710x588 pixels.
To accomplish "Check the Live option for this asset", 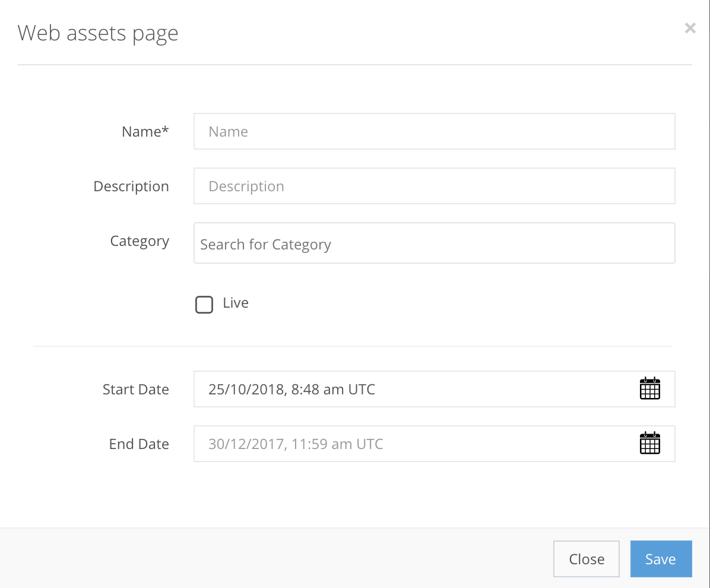I will click(204, 304).
